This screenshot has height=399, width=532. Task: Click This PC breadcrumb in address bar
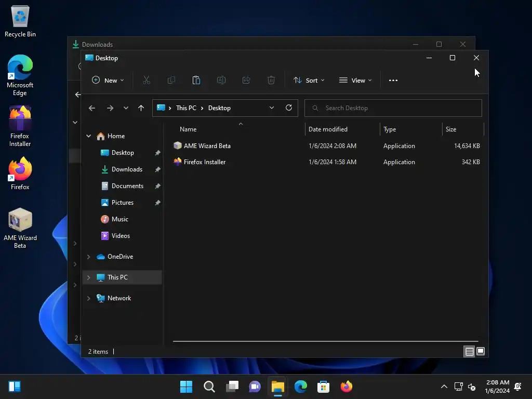click(186, 108)
